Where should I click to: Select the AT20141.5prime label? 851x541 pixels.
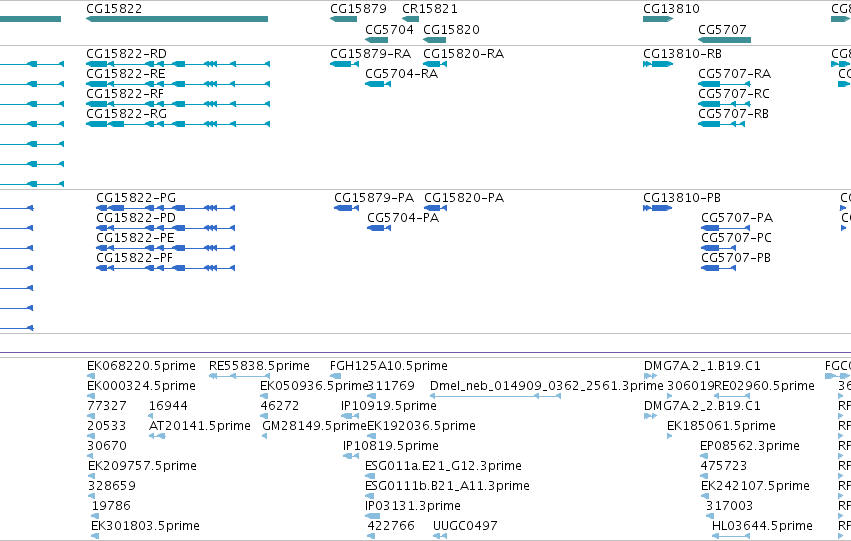(200, 426)
